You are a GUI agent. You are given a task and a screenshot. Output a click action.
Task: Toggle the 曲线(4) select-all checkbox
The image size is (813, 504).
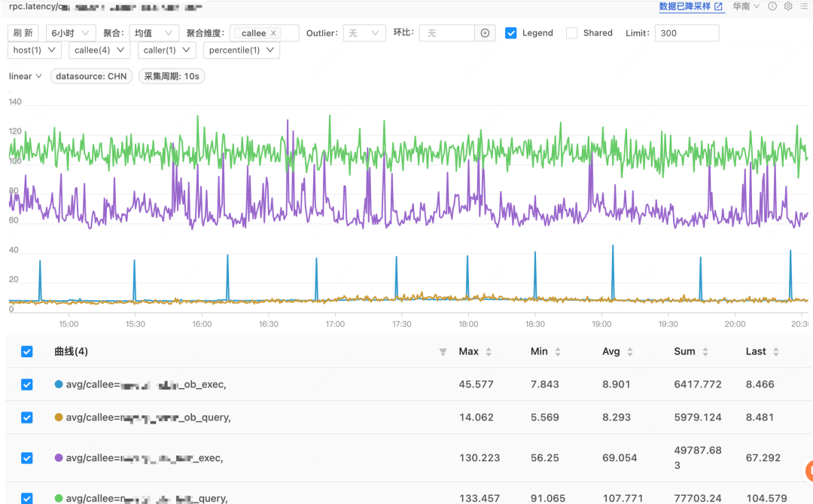27,352
